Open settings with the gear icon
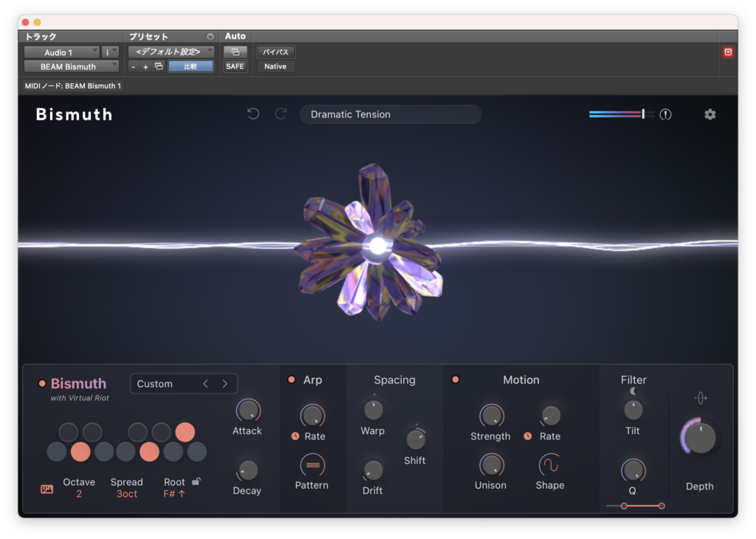Screen dimensions: 756x539 tap(709, 114)
